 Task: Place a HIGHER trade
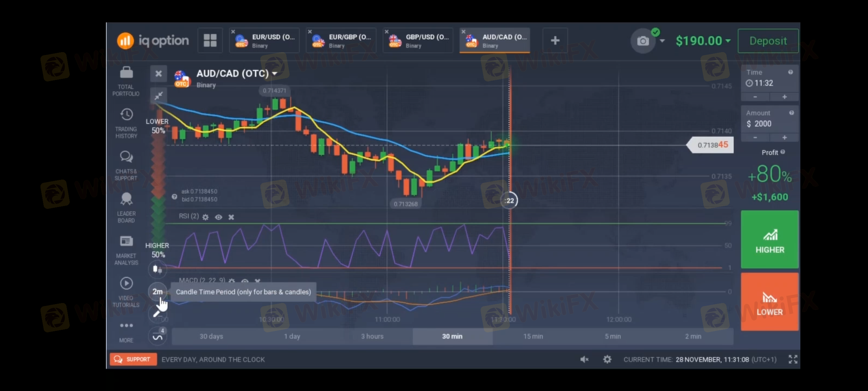[770, 239]
